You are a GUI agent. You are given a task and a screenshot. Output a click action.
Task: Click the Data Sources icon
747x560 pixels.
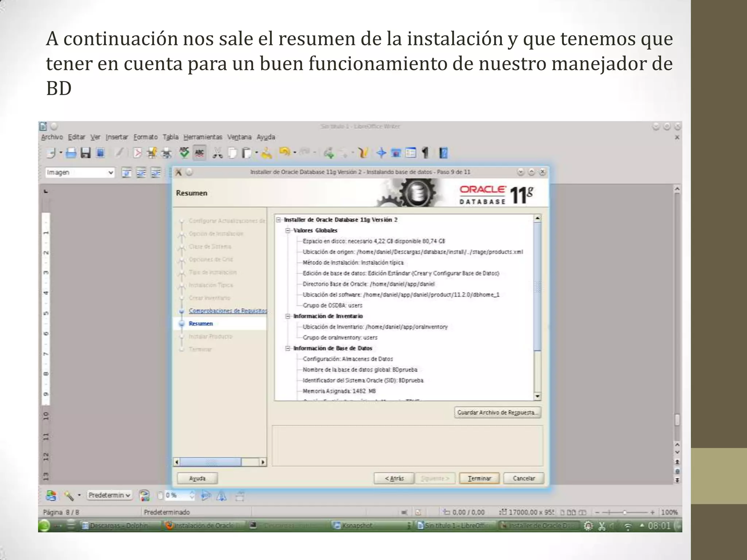pos(411,153)
